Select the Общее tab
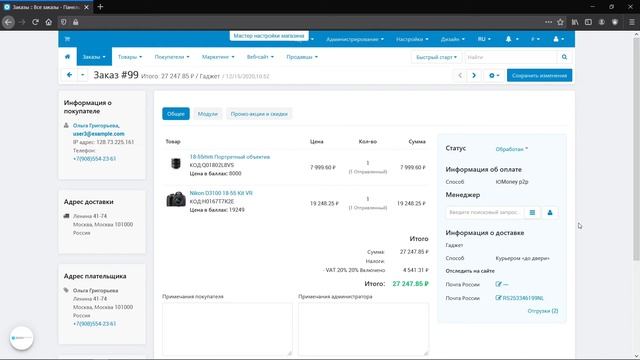640x360 pixels. point(176,114)
